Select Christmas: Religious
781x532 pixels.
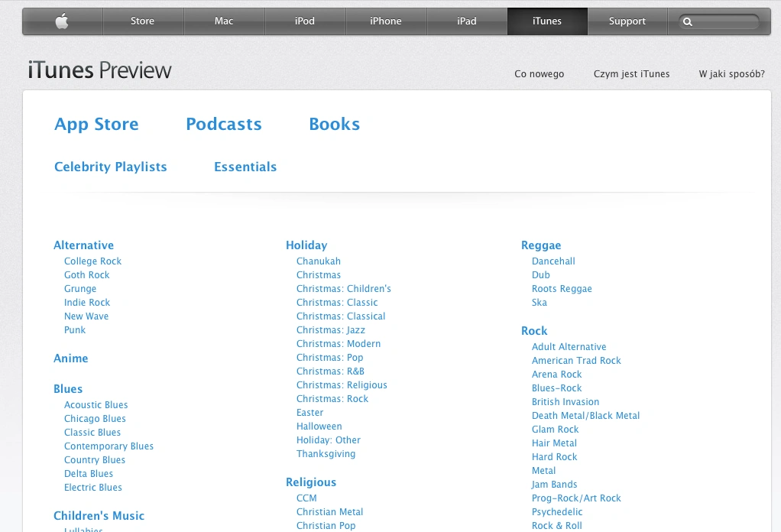tap(342, 385)
